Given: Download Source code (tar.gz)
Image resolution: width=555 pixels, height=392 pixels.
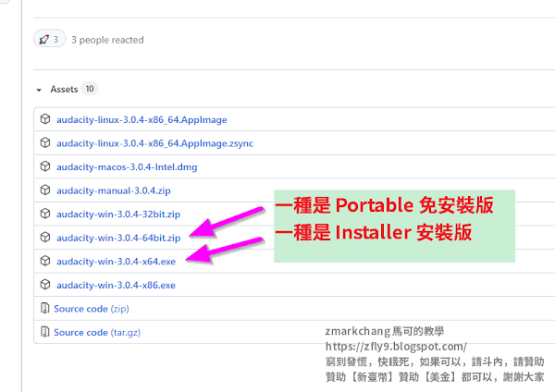Looking at the screenshot, I should 97,333.
